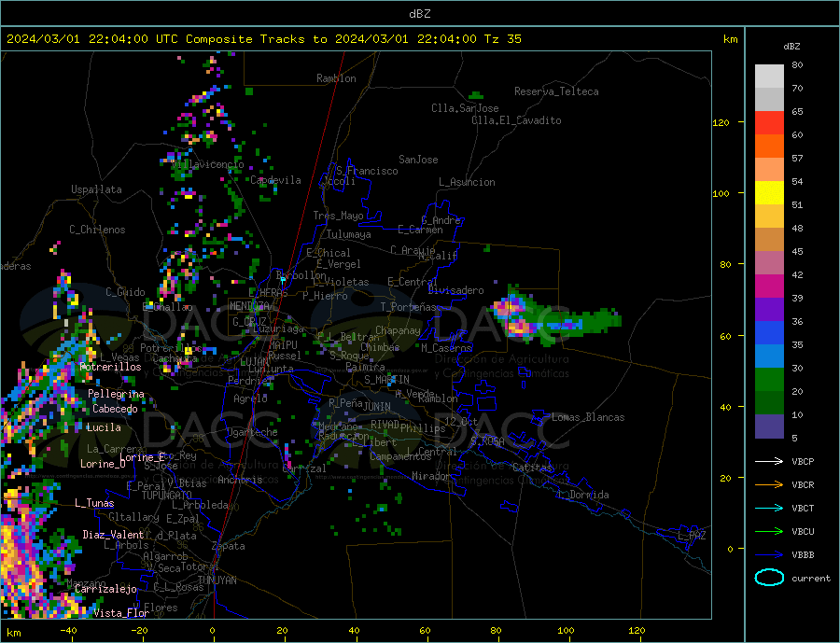Click the 'Pellegrina' map label
The image size is (840, 643).
(116, 394)
